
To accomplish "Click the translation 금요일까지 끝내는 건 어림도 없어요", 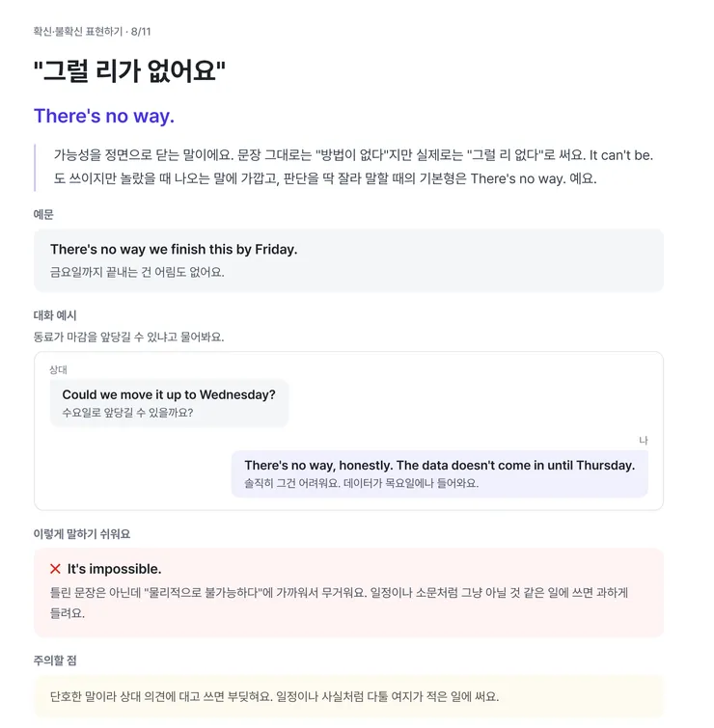I will click(137, 272).
